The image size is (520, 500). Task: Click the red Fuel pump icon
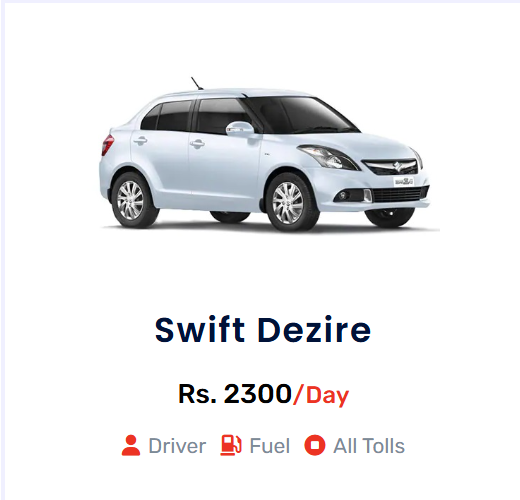pyautogui.click(x=231, y=445)
